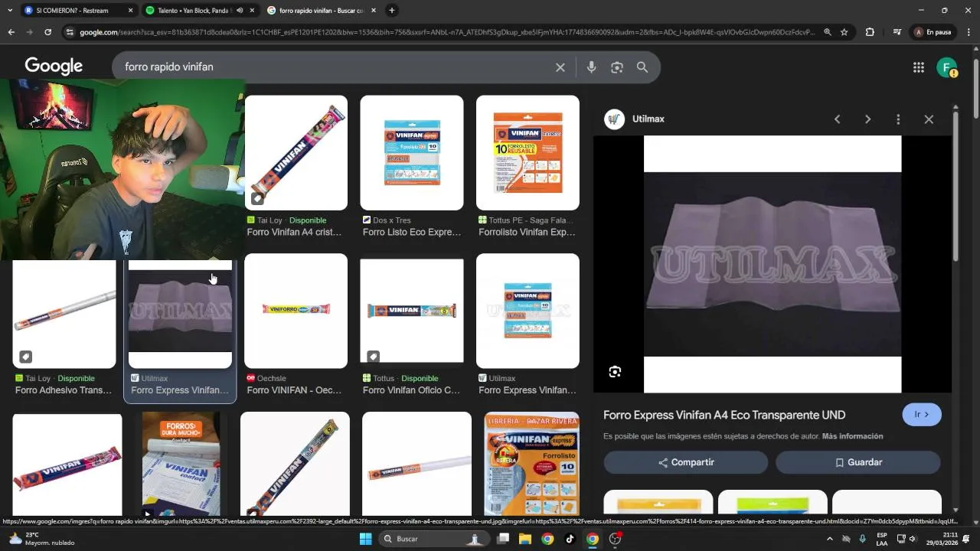Switch to the SI COMIERON? Restream tab
Screen dimensions: 980x551
tap(72, 11)
